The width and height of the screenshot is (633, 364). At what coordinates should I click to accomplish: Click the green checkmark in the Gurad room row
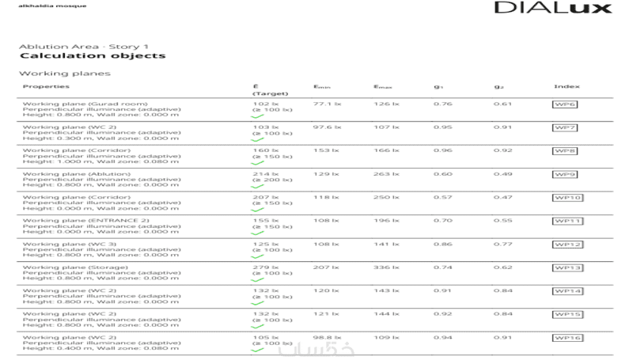pyautogui.click(x=257, y=117)
